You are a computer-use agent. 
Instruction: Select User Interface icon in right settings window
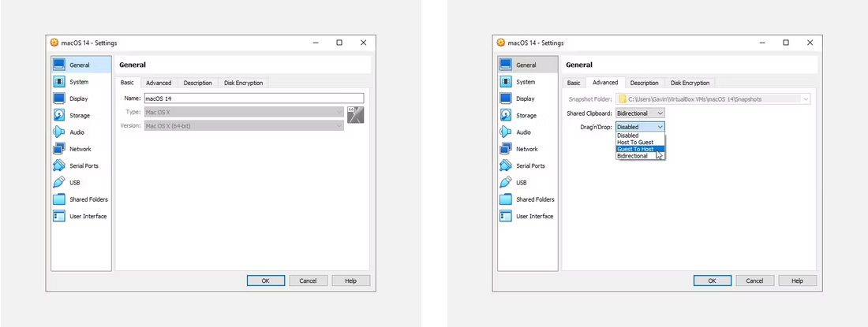coord(505,217)
